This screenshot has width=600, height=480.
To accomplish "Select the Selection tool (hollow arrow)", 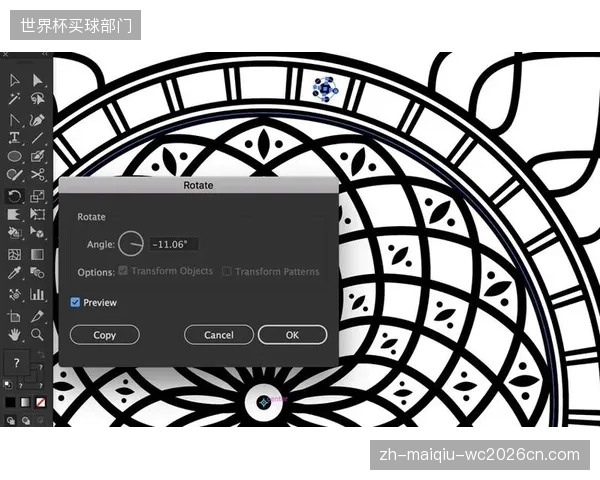I will [14, 80].
